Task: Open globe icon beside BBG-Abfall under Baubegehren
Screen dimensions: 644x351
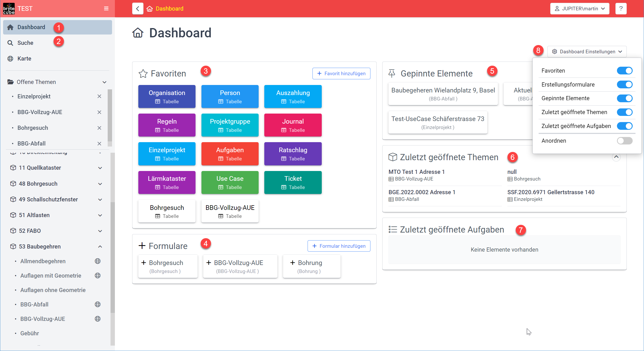Action: 98,304
